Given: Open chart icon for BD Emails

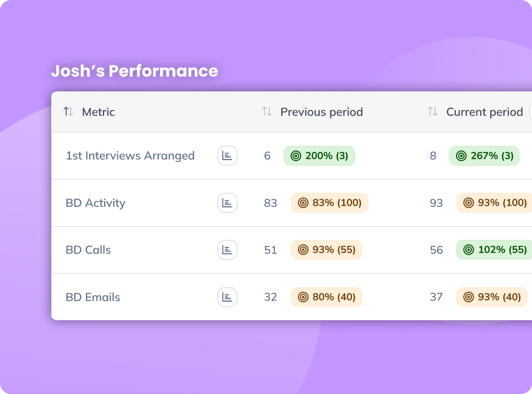Looking at the screenshot, I should 227,297.
